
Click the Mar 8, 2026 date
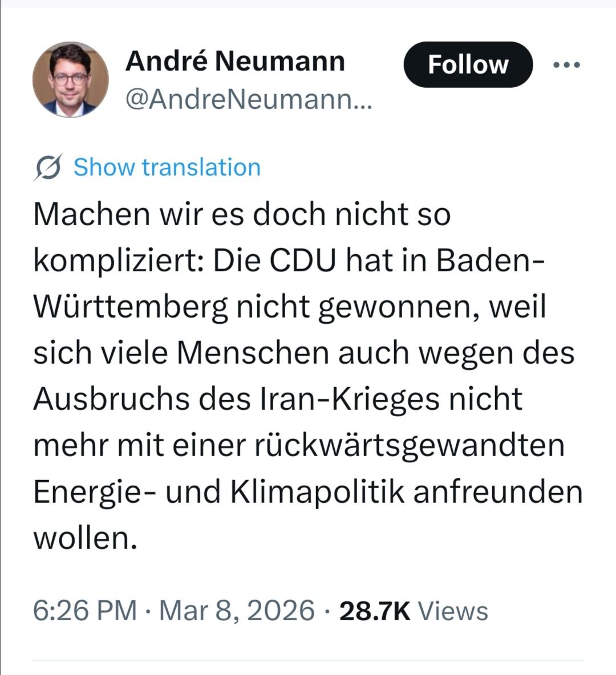(x=237, y=611)
